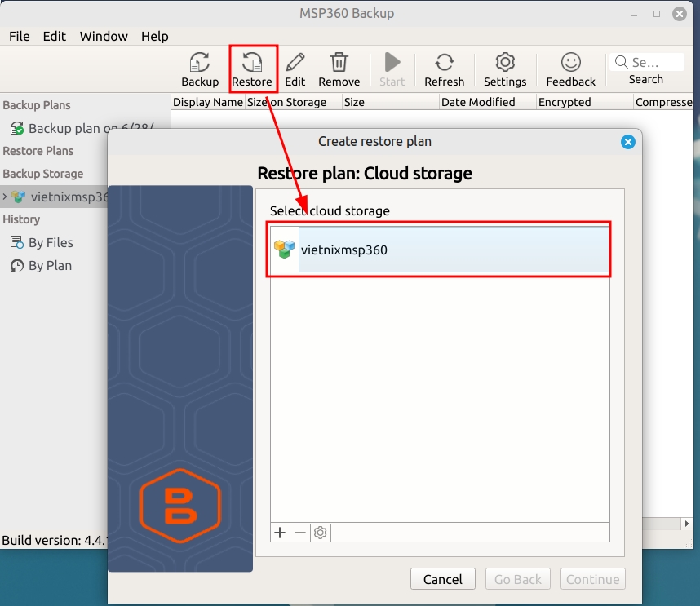The width and height of the screenshot is (700, 606).
Task: Click the Backup Plans section heading
Action: (37, 105)
